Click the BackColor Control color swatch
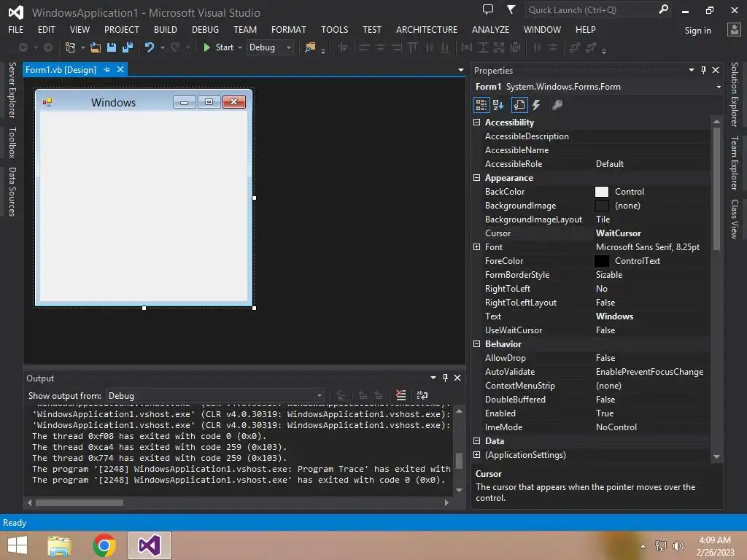The width and height of the screenshot is (747, 560). click(602, 192)
